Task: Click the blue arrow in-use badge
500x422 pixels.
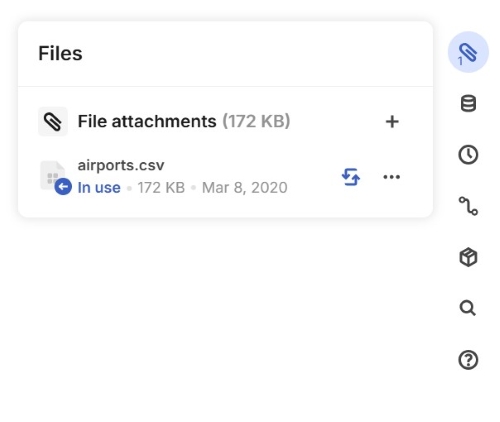Action: click(63, 186)
